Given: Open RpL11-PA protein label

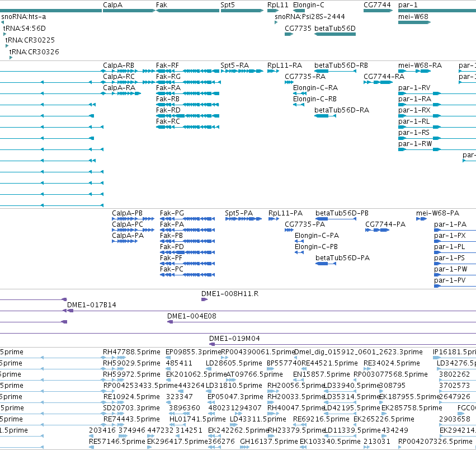Looking at the screenshot, I should 285,213.
